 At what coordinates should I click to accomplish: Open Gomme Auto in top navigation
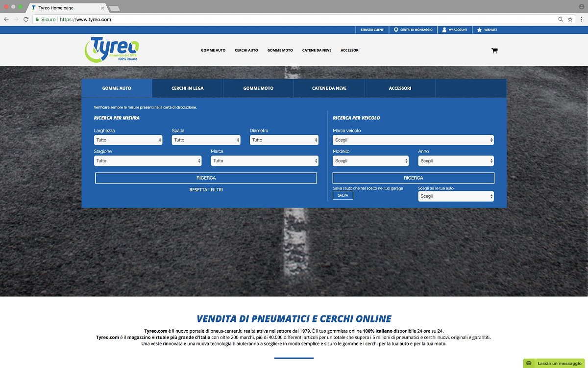click(213, 50)
